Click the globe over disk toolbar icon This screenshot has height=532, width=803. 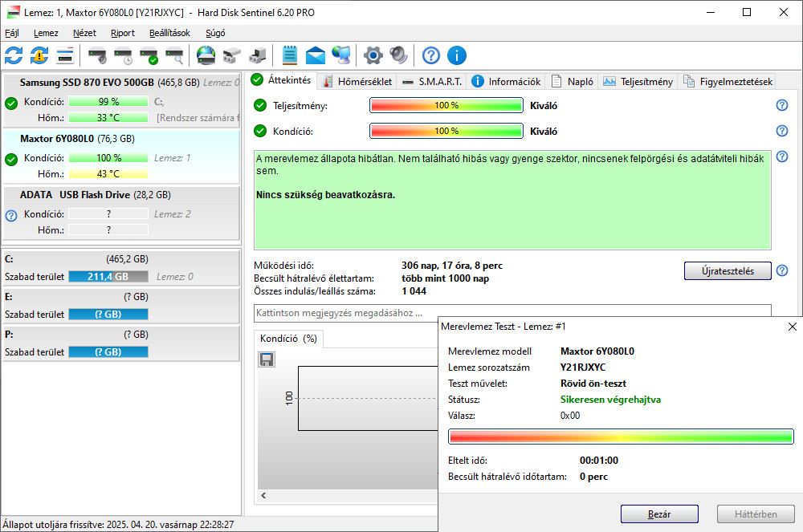point(206,55)
